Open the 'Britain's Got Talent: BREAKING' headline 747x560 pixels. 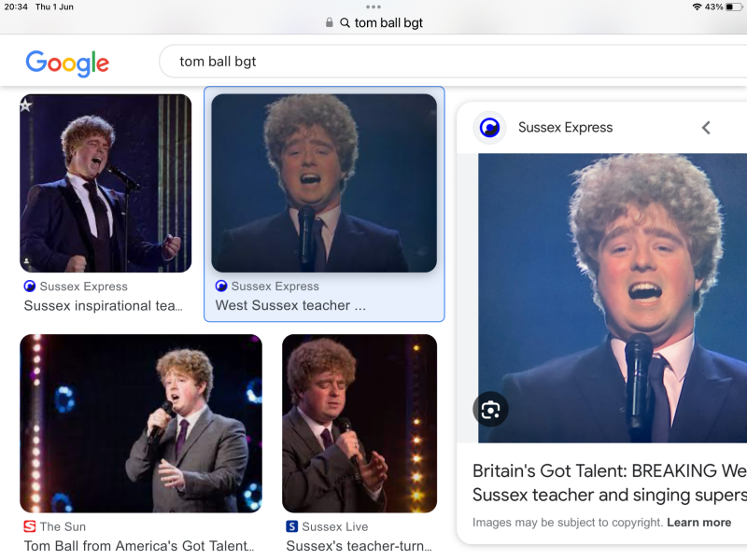(x=610, y=483)
